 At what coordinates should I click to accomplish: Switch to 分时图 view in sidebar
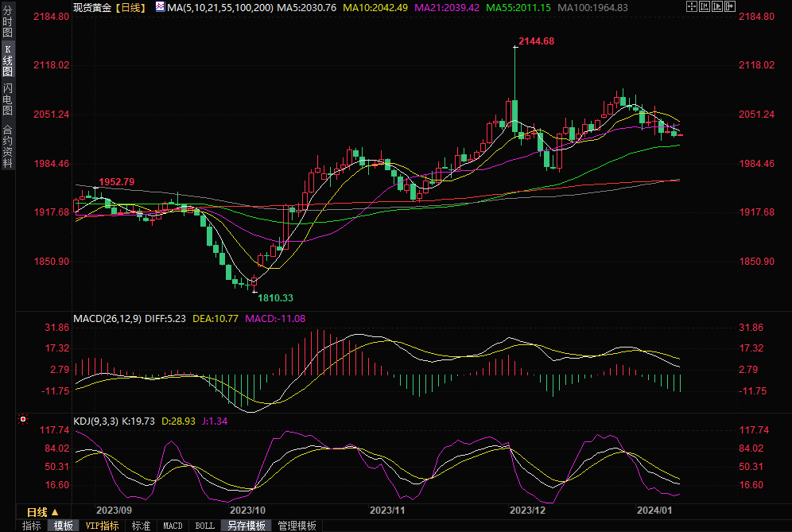click(x=7, y=21)
